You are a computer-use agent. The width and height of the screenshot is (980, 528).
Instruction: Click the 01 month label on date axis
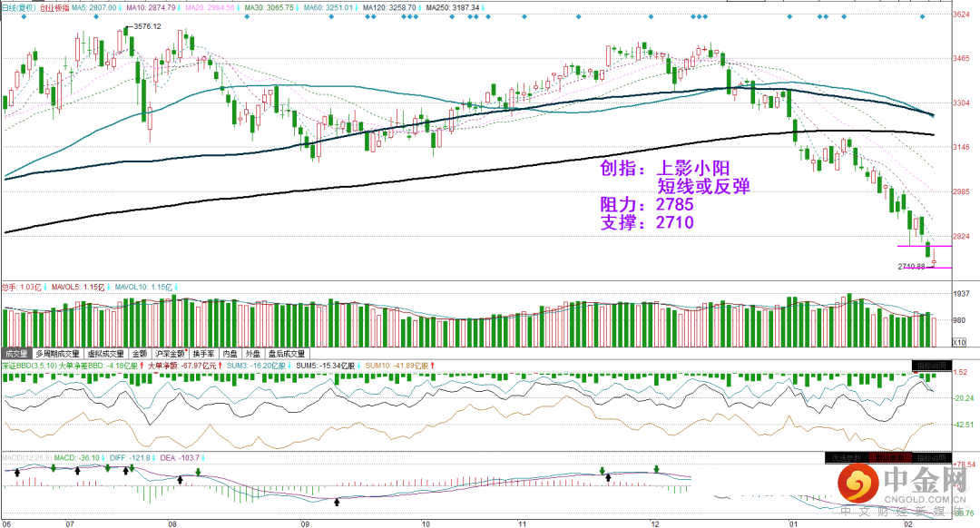click(x=794, y=523)
